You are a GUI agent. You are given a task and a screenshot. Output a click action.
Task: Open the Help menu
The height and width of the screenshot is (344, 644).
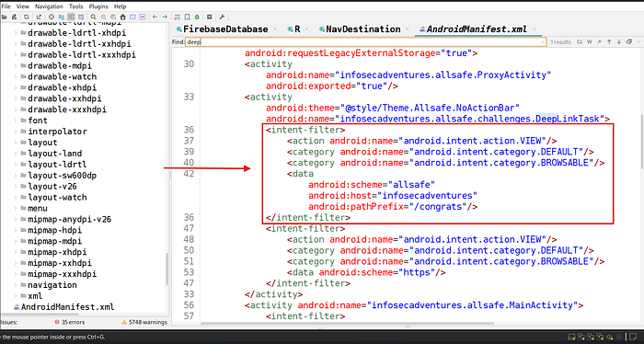point(120,6)
